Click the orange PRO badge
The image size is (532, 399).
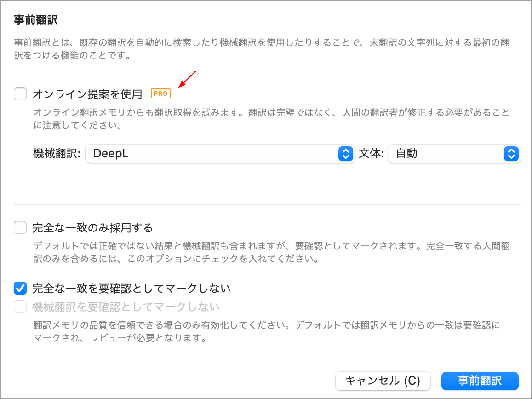[160, 94]
